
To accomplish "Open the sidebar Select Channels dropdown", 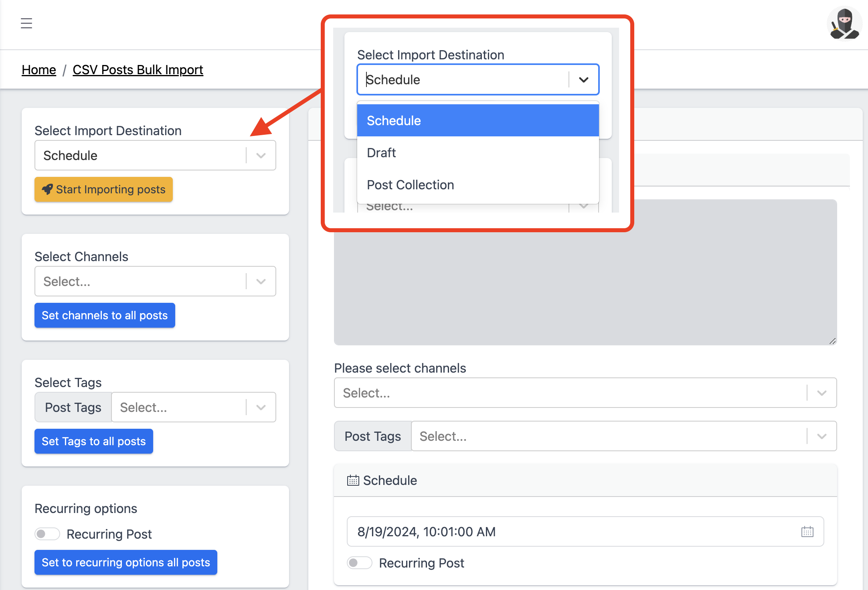I will 155,281.
